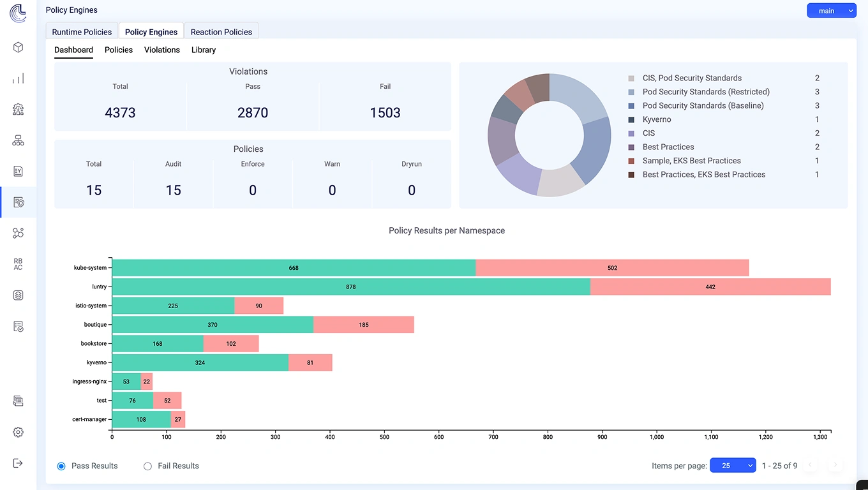Open the Dashboard sub-tab
868x490 pixels.
point(73,50)
